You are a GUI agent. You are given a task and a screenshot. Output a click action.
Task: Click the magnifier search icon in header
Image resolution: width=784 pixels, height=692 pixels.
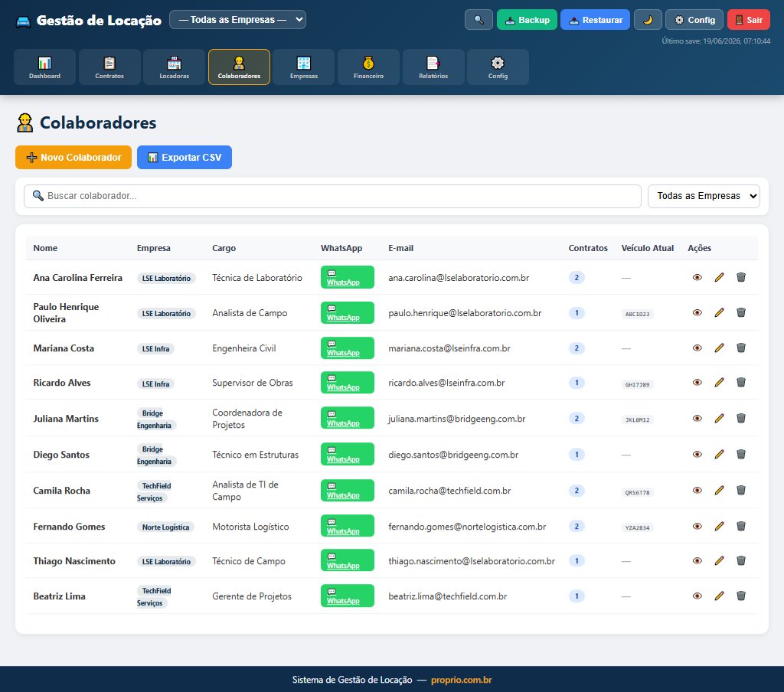point(479,20)
